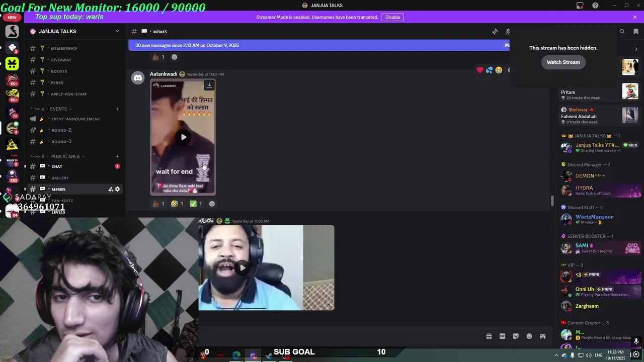This screenshot has width=644, height=362.
Task: Collapse the PUBLIC AREA category
Action: pyautogui.click(x=65, y=156)
